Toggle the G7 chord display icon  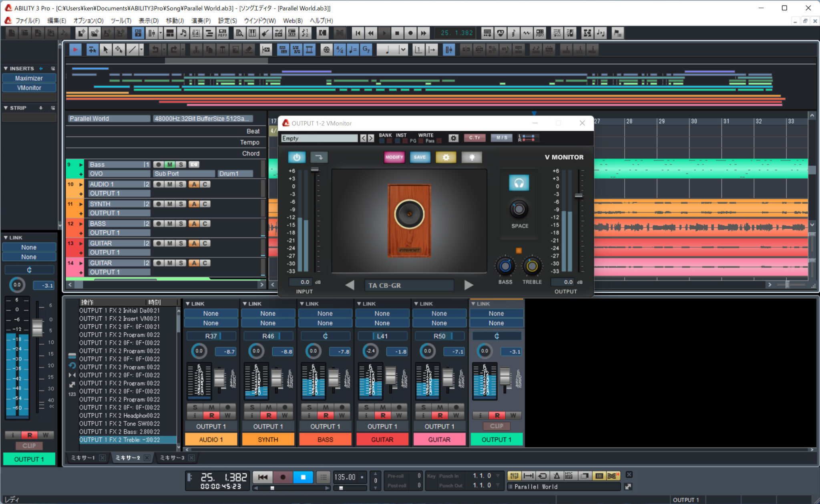click(366, 50)
